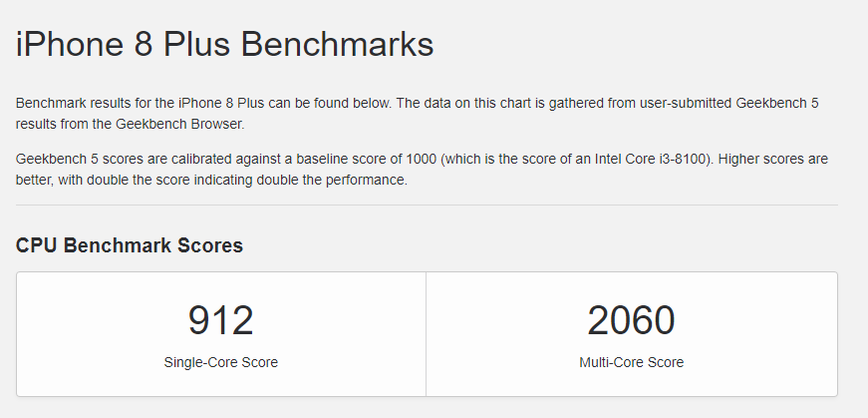Click the sentence starting "Benchmark results for the"
Viewport: 868px width, 418px height.
click(x=90, y=104)
